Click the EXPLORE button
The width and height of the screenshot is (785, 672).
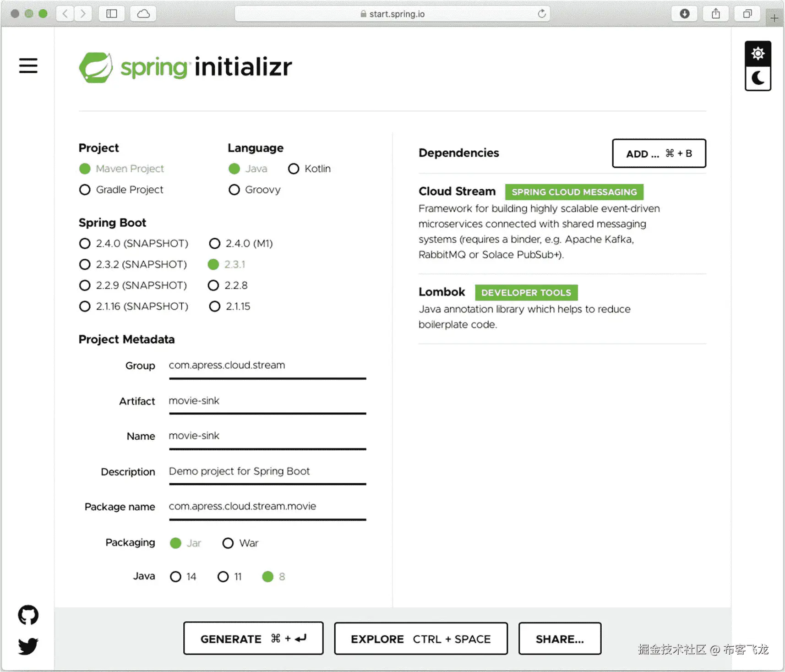[x=421, y=638]
